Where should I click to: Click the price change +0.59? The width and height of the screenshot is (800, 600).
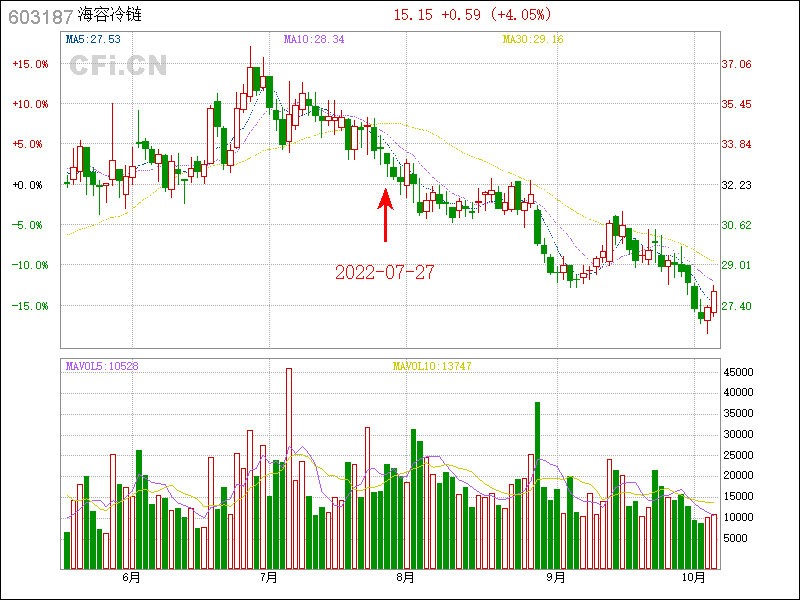pyautogui.click(x=461, y=15)
